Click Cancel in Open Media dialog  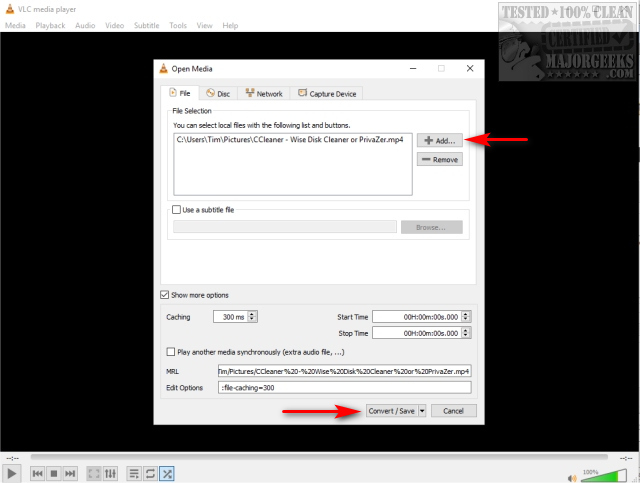pyautogui.click(x=453, y=411)
